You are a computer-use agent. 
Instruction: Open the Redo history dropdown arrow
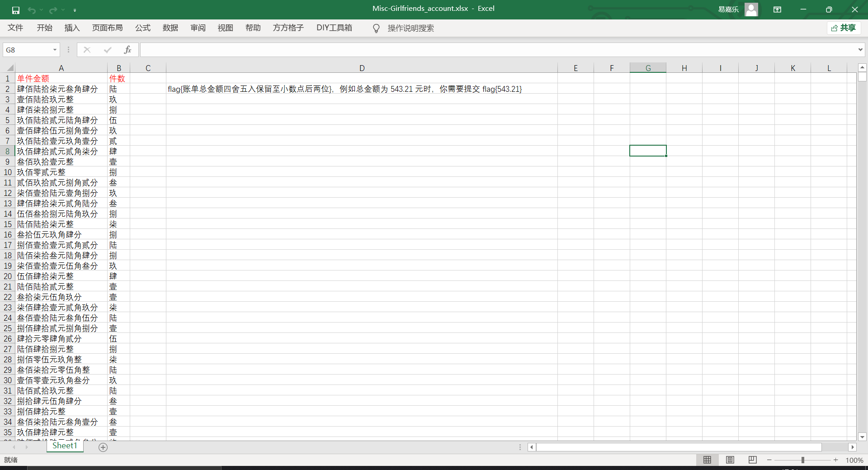[63, 9]
